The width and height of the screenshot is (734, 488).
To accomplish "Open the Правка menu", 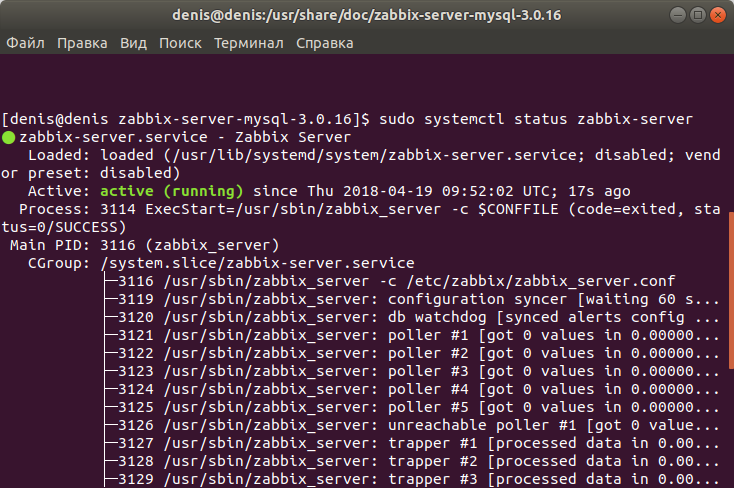I will click(82, 43).
